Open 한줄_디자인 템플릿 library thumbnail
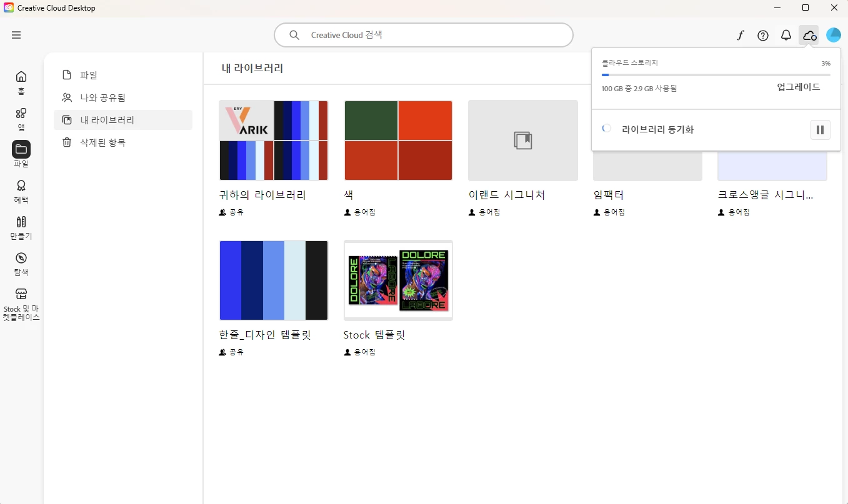 (274, 280)
